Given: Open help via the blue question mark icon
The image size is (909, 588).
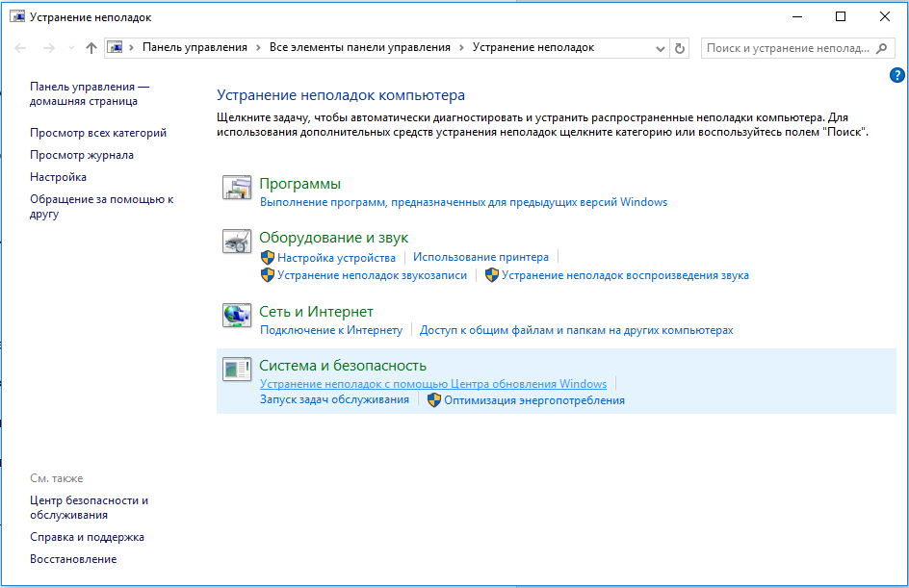Looking at the screenshot, I should click(x=896, y=75).
